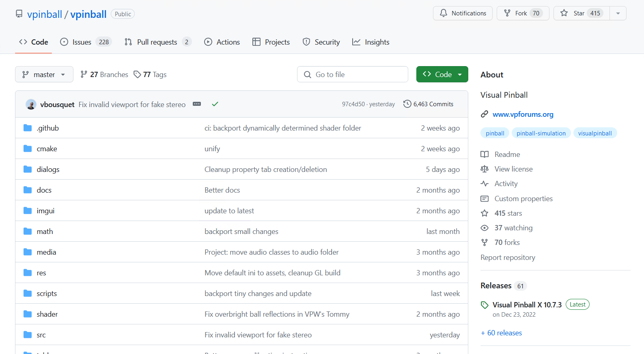Select the pinball topic tag
Image resolution: width=644 pixels, height=354 pixels.
pyautogui.click(x=495, y=133)
